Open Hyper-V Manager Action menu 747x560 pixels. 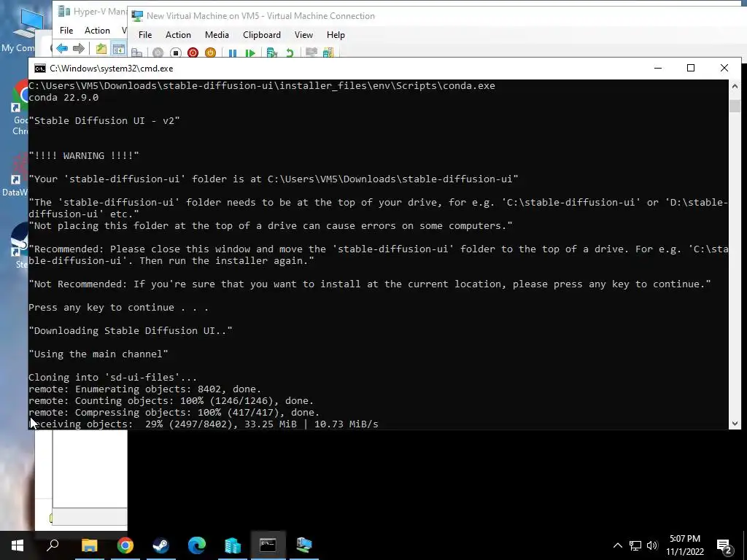pos(97,31)
